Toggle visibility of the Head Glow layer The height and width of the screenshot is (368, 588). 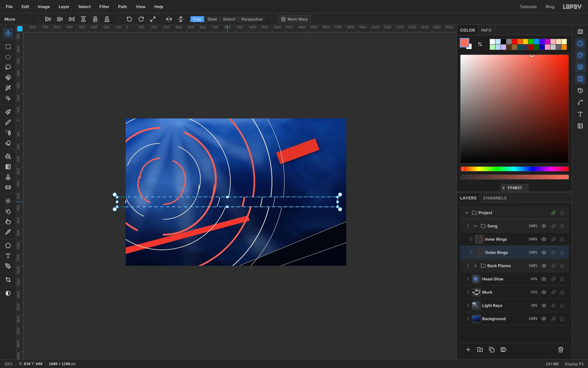tap(544, 279)
